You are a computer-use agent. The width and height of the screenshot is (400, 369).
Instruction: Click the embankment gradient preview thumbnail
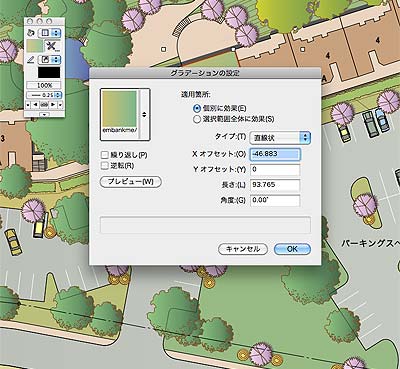tap(119, 110)
